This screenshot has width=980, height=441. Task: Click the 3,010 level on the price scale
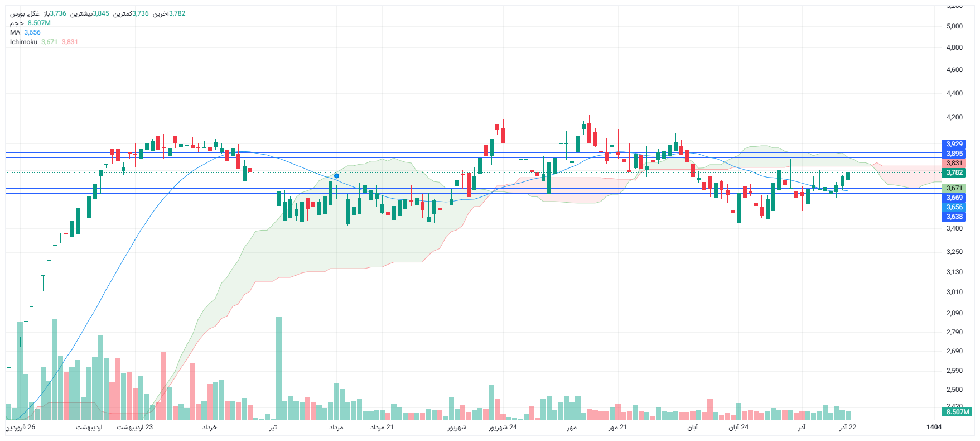coord(954,292)
